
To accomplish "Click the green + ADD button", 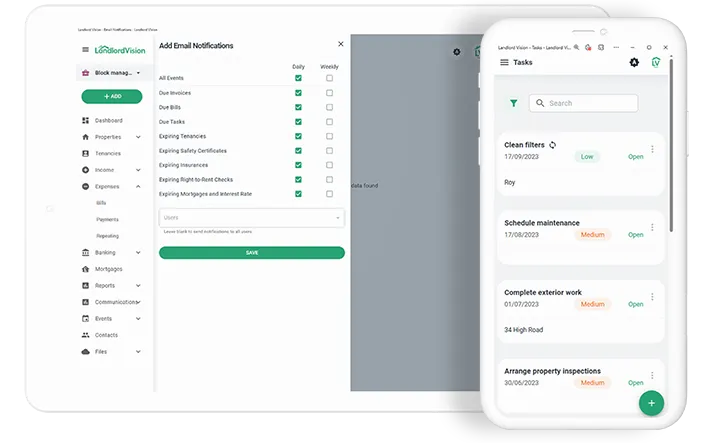I will tap(112, 96).
